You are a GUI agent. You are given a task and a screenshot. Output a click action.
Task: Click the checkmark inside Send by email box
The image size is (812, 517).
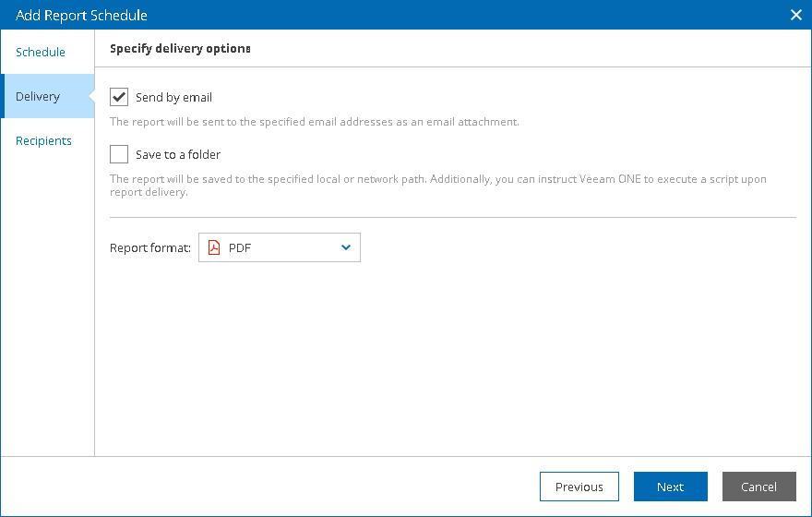tap(119, 97)
